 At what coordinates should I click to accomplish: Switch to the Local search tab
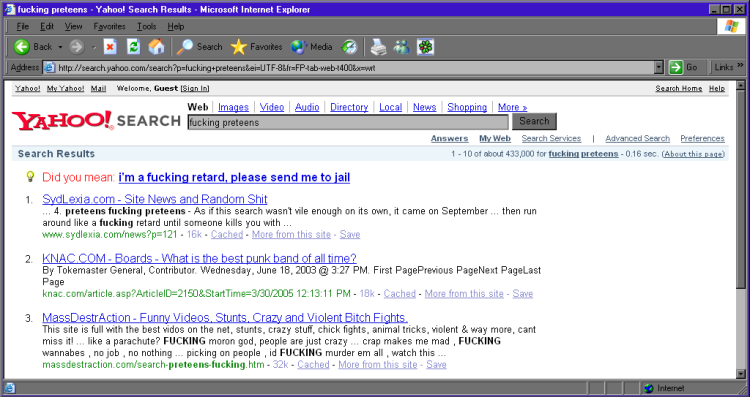(391, 107)
